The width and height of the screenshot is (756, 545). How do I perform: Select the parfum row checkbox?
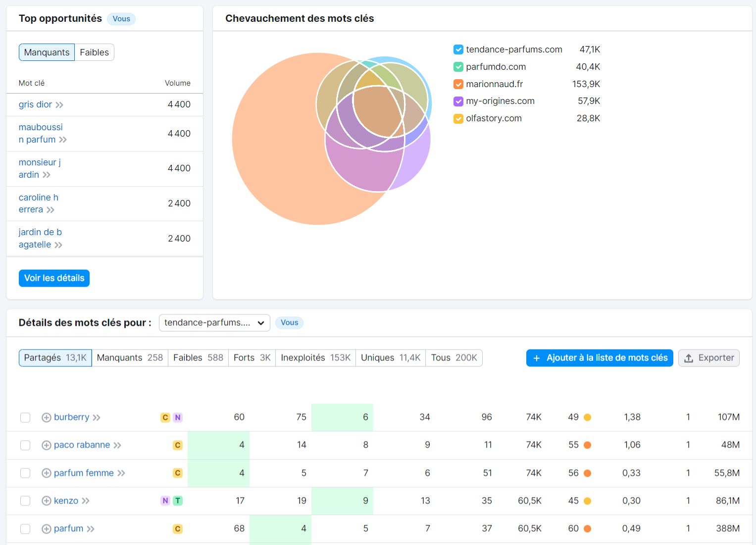pos(25,529)
